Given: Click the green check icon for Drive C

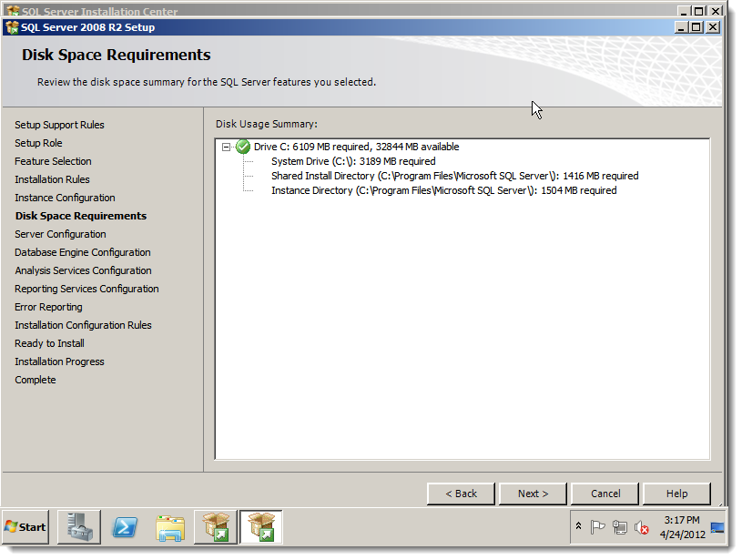Looking at the screenshot, I should pos(243,147).
